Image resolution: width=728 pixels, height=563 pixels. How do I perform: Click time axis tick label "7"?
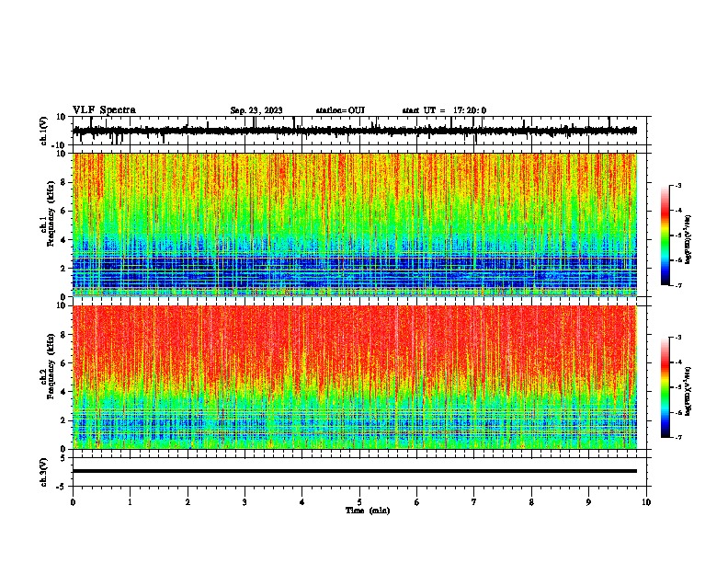coord(474,502)
